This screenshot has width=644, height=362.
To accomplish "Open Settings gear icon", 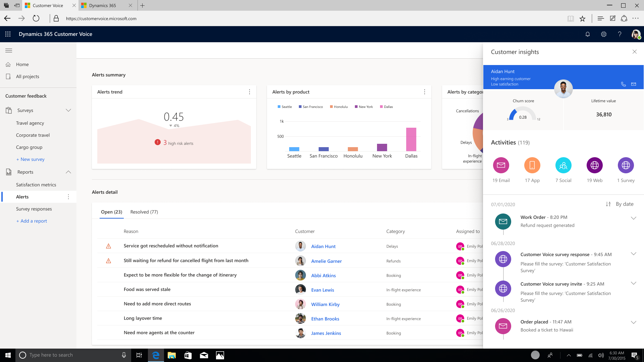I will 603,34.
